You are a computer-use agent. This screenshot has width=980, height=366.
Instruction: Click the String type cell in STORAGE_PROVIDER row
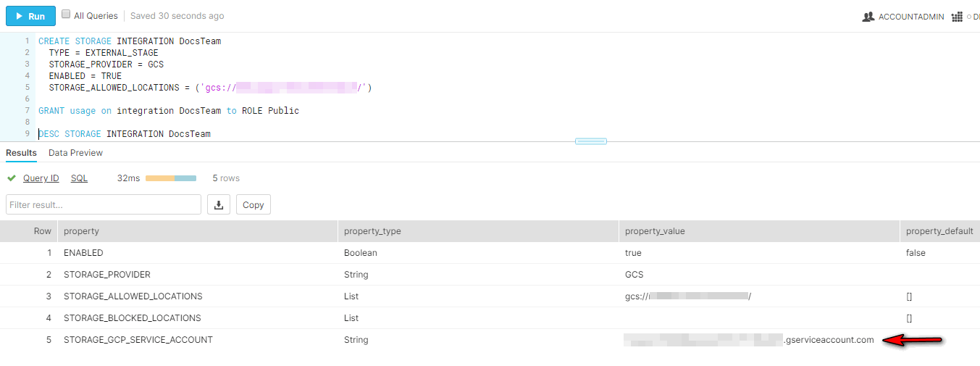[x=478, y=275]
